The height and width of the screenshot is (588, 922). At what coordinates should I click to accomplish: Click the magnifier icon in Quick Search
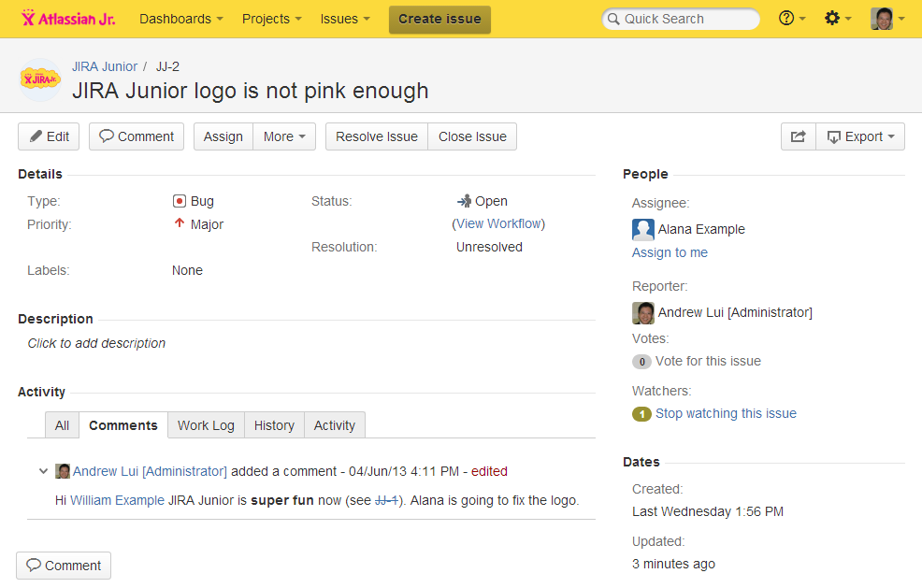[x=613, y=19]
